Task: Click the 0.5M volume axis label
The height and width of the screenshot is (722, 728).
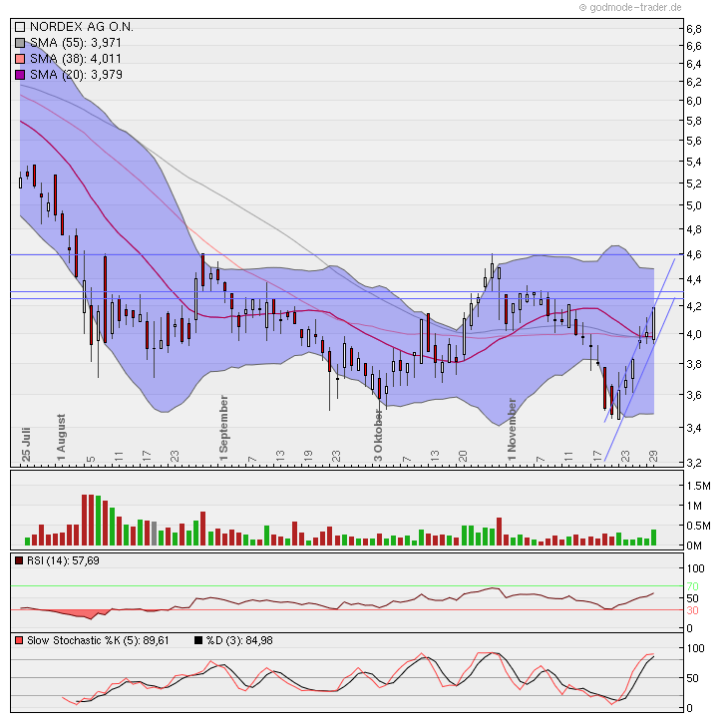Action: click(x=698, y=526)
